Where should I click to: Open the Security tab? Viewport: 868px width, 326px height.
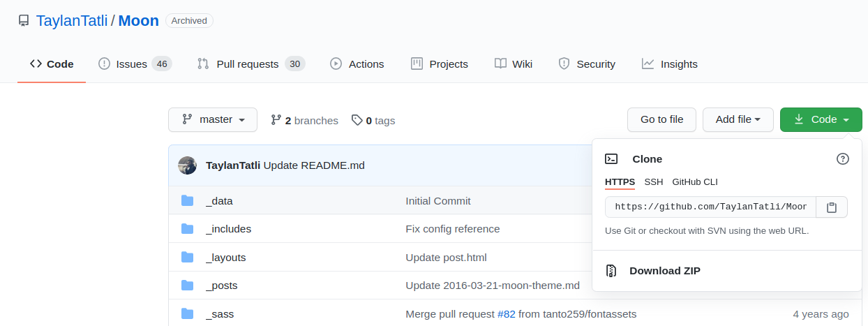coord(587,64)
